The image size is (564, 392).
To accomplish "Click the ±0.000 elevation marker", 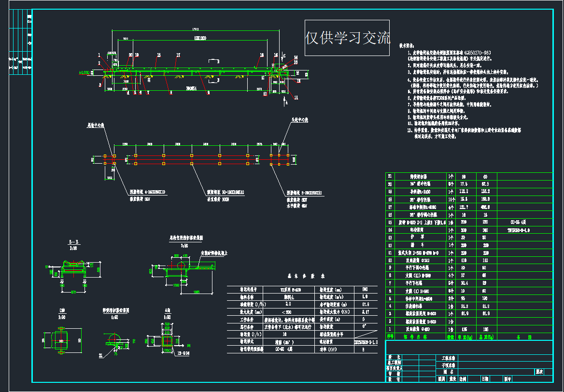I will pos(85,73).
